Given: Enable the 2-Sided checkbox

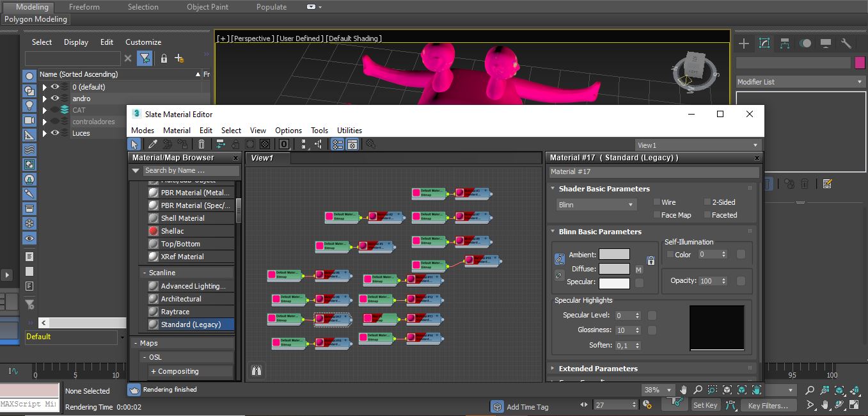Looking at the screenshot, I should (x=707, y=202).
